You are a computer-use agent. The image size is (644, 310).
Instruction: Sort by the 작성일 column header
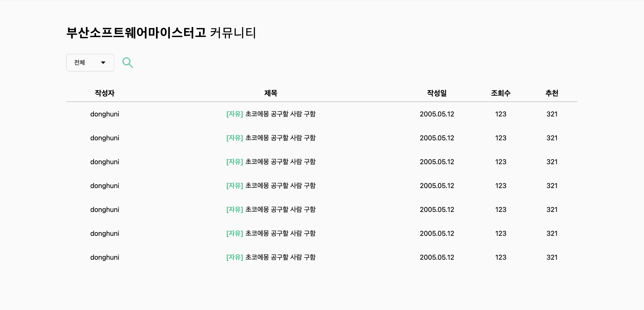(x=437, y=93)
